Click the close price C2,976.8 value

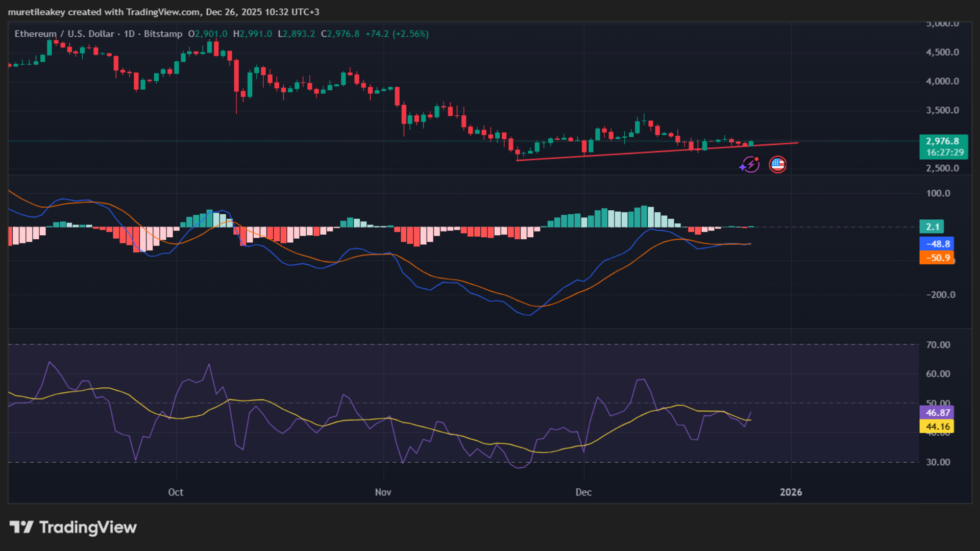tap(340, 34)
